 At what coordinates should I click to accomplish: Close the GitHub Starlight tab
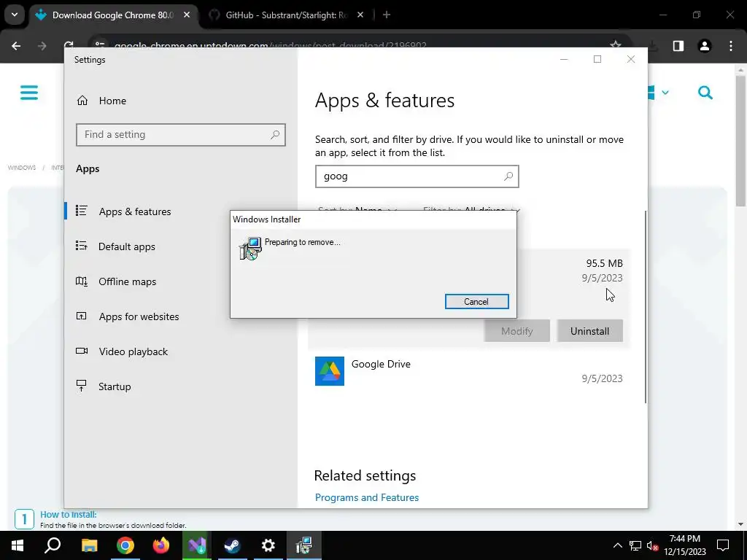coord(360,15)
